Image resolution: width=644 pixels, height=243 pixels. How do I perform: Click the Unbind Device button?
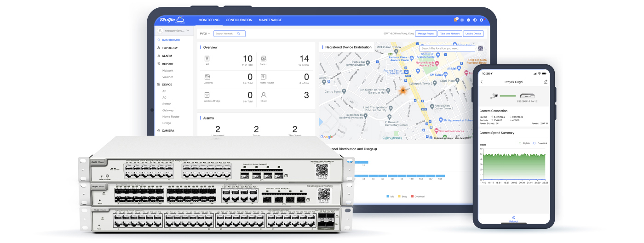[473, 34]
